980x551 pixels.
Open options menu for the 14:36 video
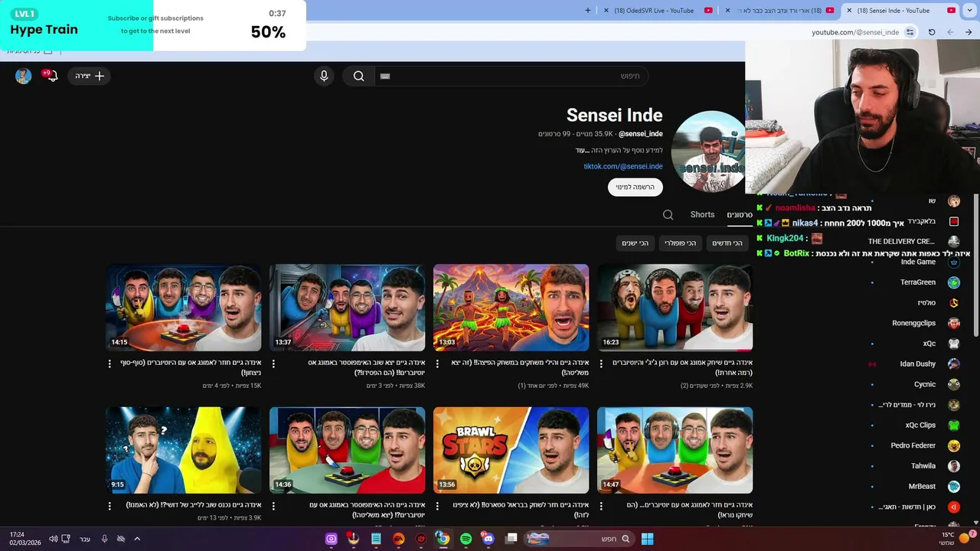click(x=273, y=506)
